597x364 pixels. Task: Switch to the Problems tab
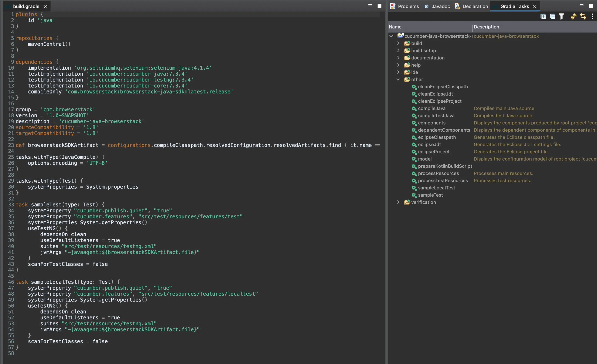click(405, 6)
